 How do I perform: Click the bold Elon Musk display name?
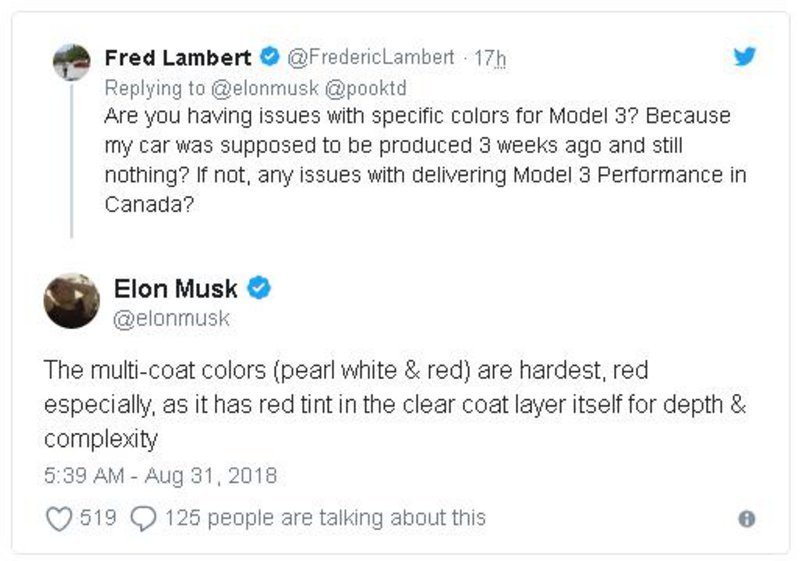[x=176, y=290]
